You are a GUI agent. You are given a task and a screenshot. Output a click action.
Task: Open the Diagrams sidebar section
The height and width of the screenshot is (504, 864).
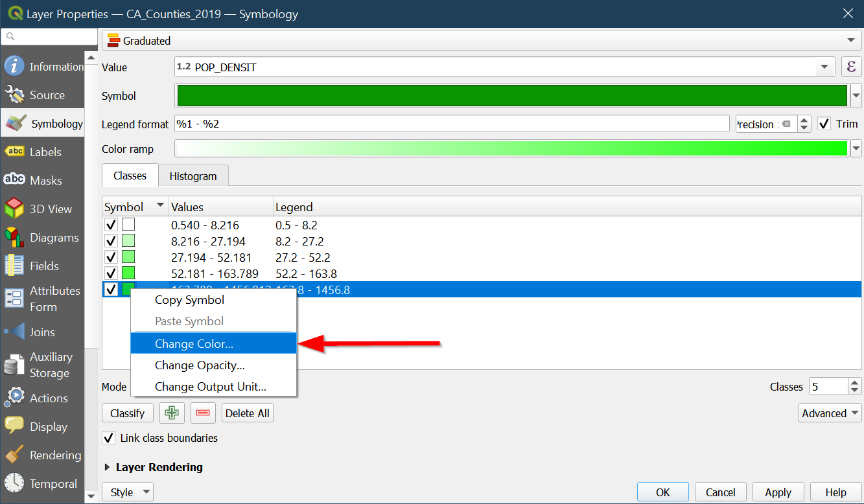(14, 238)
